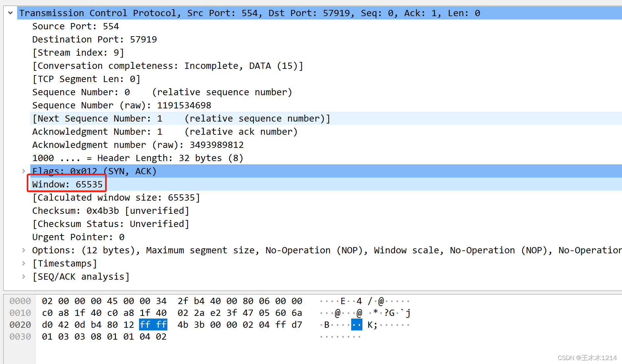This screenshot has width=622, height=364.
Task: Click highlighted ASCII dots in bytes pane
Action: [356, 324]
